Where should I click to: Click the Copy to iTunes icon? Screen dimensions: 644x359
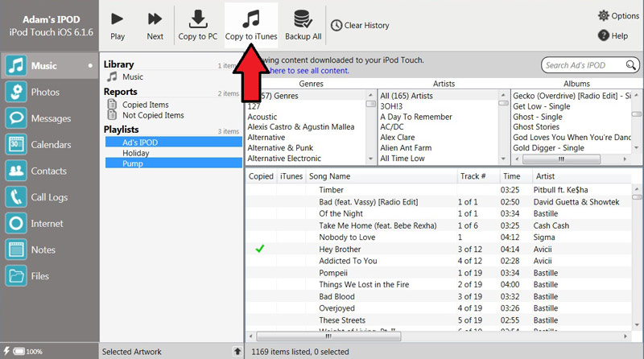[x=251, y=19]
